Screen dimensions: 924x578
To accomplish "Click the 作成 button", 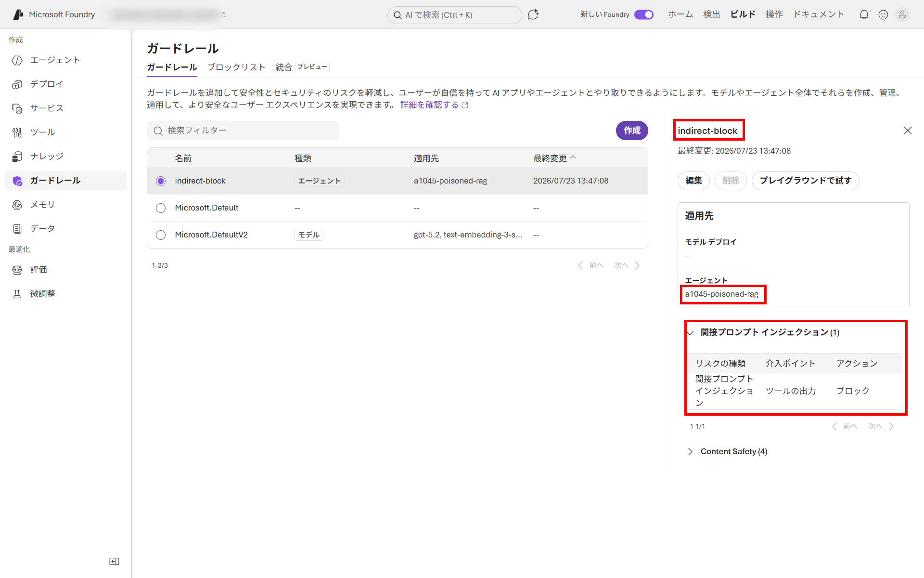I will [632, 131].
